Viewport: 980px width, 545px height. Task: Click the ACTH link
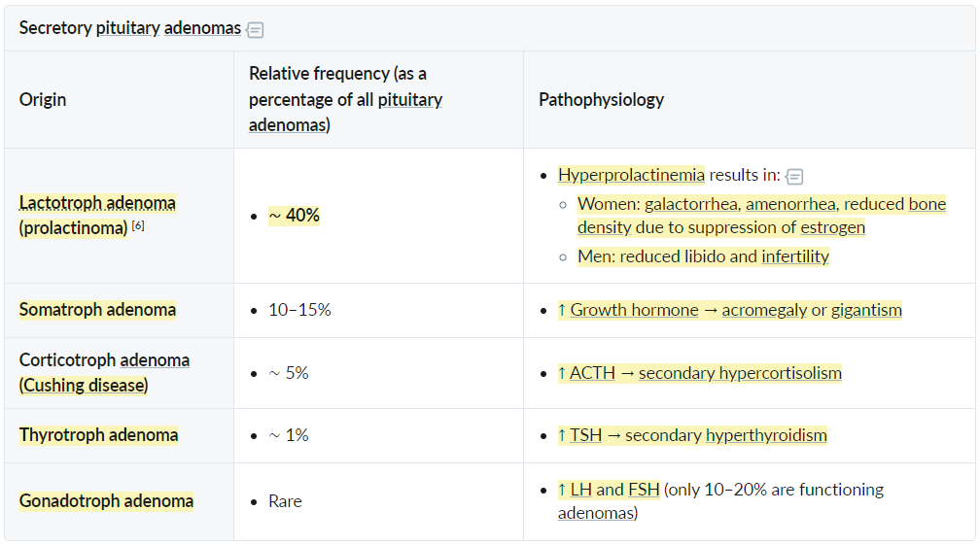592,373
